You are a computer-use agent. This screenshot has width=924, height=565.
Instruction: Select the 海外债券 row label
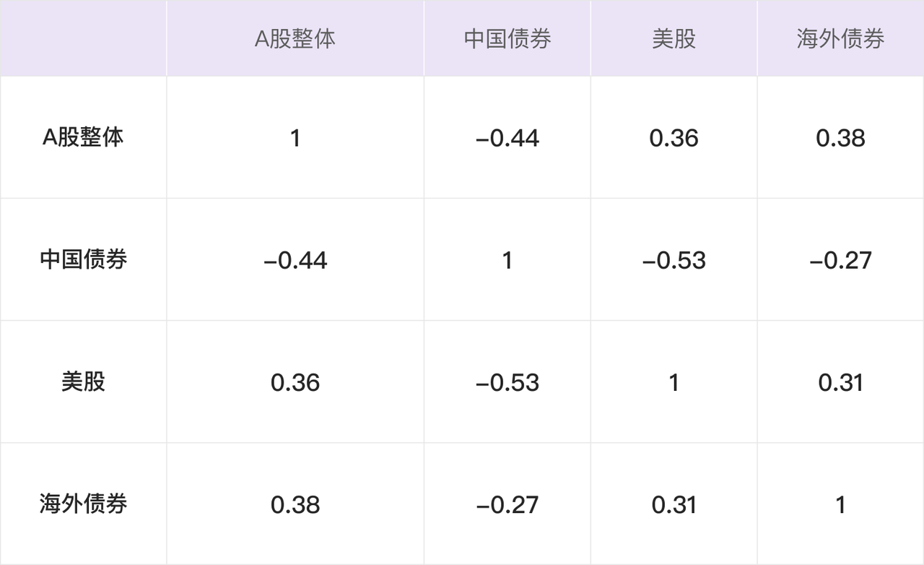tap(83, 504)
